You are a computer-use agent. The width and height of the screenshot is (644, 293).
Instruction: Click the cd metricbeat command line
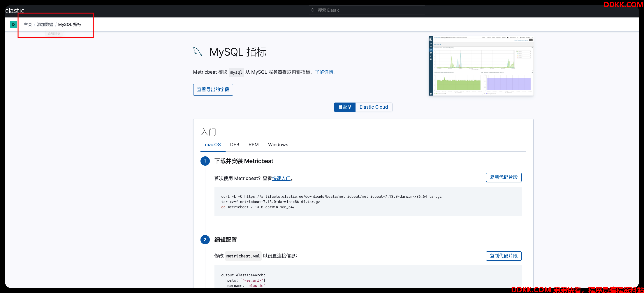(x=258, y=207)
